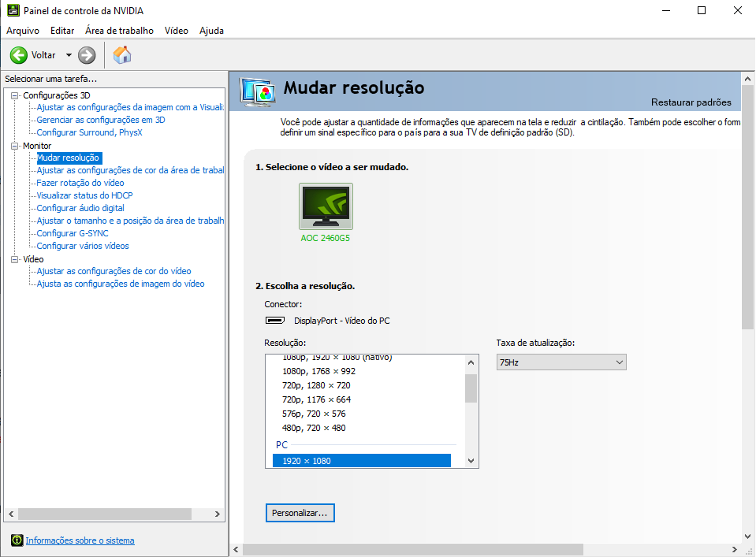Click resolution list scroll up arrow
This screenshot has width=756, height=557.
click(471, 362)
